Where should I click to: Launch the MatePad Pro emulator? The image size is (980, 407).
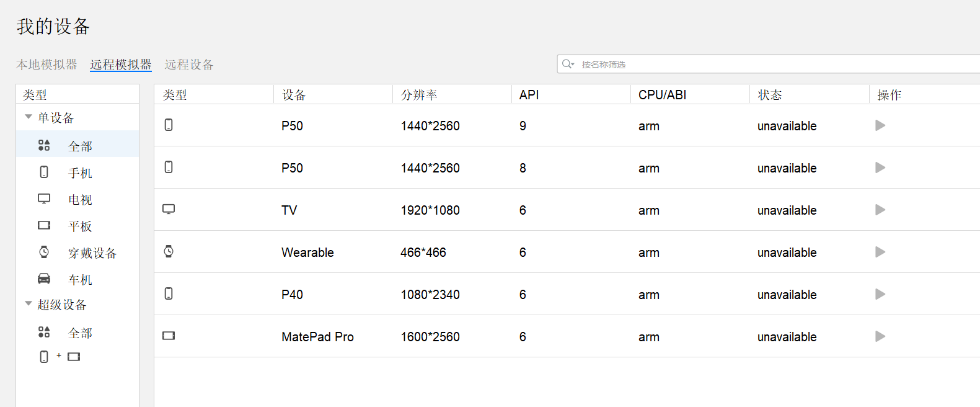coord(880,336)
